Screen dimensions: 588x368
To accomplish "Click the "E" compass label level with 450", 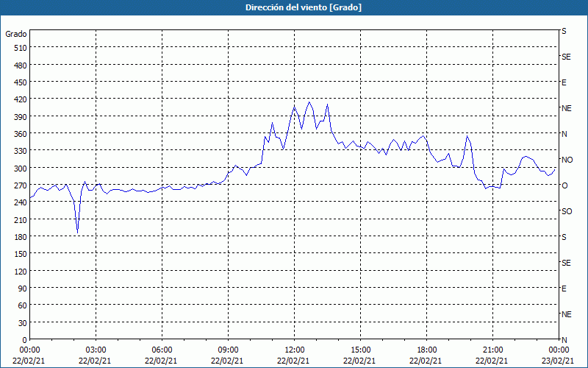I will pos(564,82).
